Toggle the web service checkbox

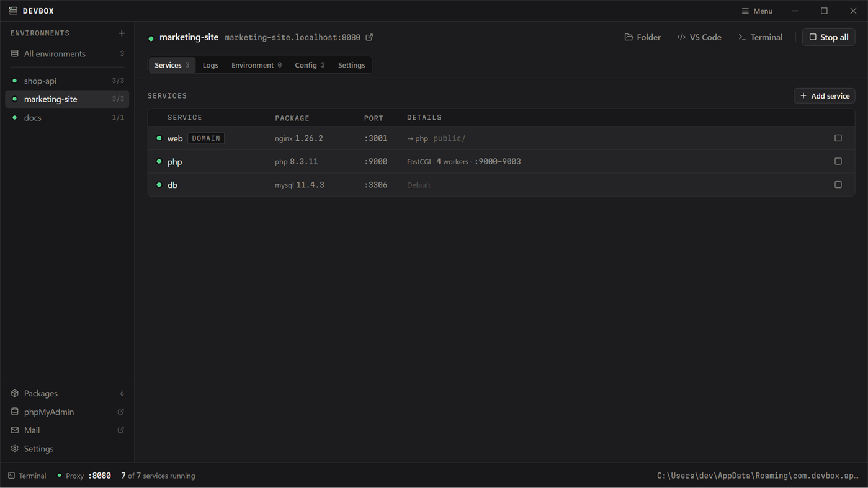click(x=838, y=138)
